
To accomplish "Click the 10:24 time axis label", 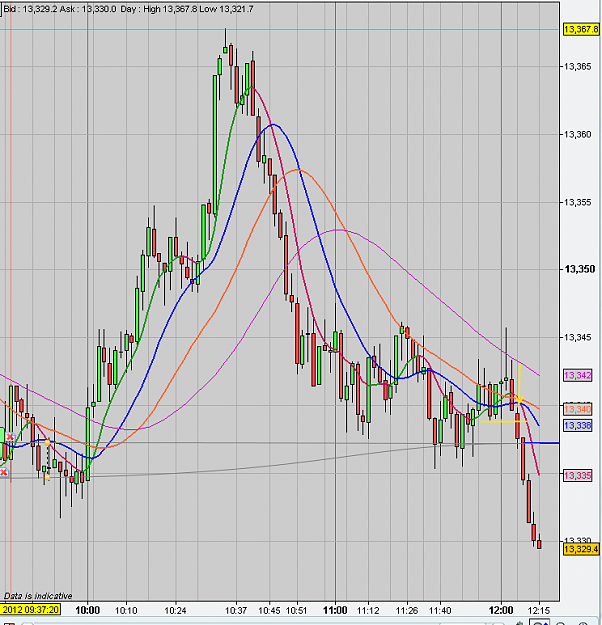I will coord(175,610).
